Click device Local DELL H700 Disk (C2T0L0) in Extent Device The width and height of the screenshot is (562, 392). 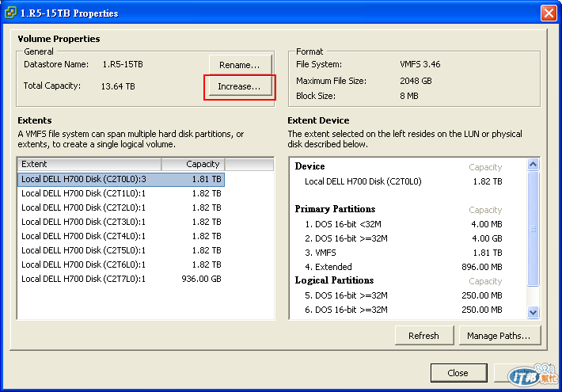(363, 181)
